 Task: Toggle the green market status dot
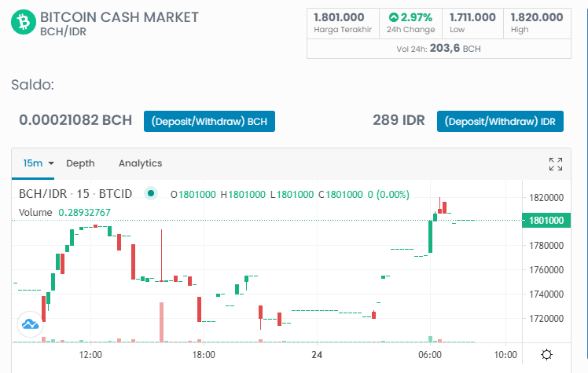point(151,193)
